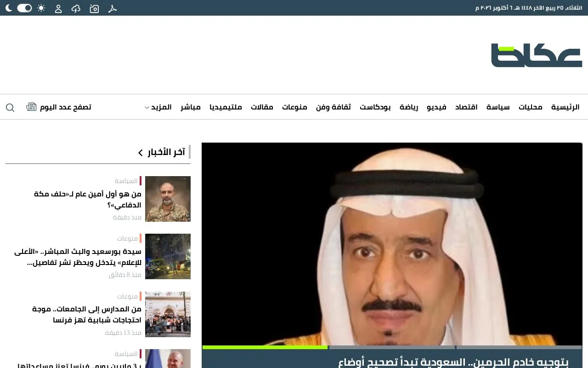Select the فيديو menu item
The height and width of the screenshot is (368, 588).
coord(437,107)
